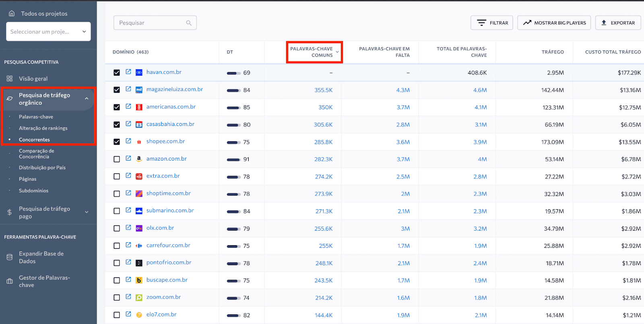The height and width of the screenshot is (324, 644).
Task: Open Palavras-chave submenu item
Action: click(x=36, y=117)
